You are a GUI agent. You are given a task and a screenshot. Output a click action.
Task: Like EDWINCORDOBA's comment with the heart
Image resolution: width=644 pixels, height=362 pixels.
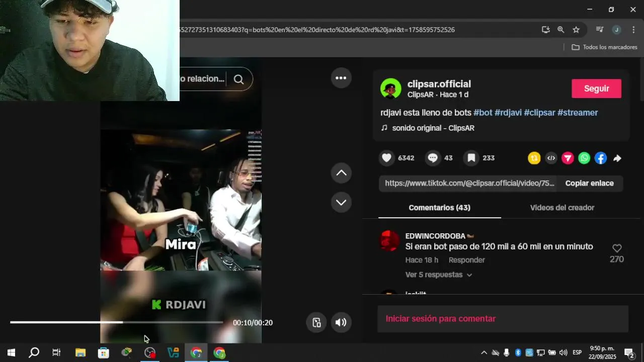click(x=617, y=248)
